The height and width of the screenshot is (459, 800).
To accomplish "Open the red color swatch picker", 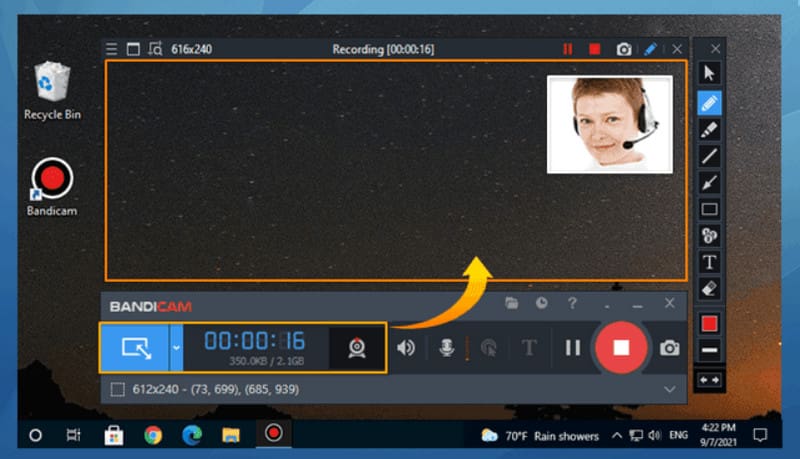I will click(x=709, y=323).
